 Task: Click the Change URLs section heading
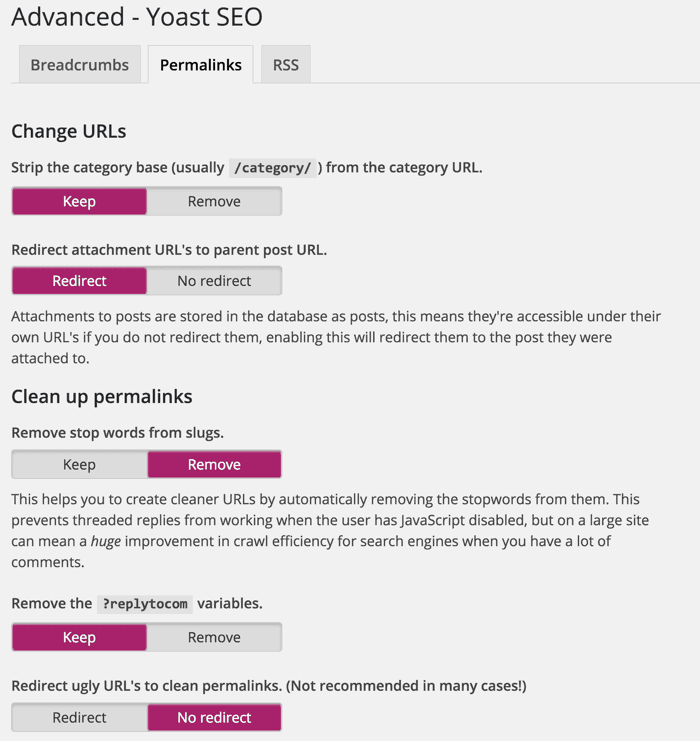click(x=68, y=131)
